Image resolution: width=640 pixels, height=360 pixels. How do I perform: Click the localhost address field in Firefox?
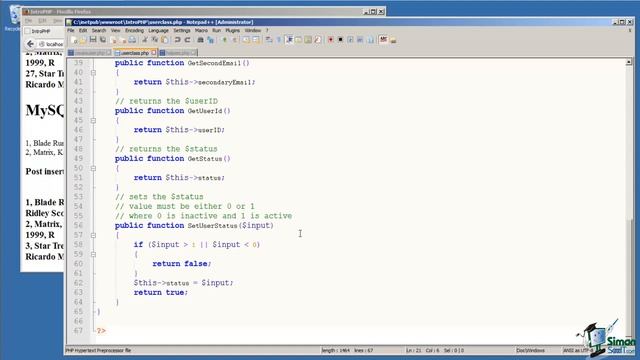coord(51,44)
